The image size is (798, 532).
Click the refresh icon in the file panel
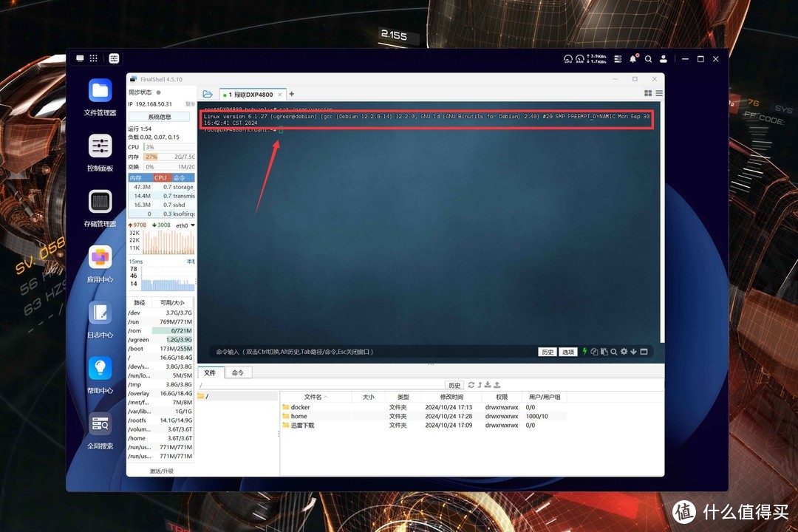(471, 384)
